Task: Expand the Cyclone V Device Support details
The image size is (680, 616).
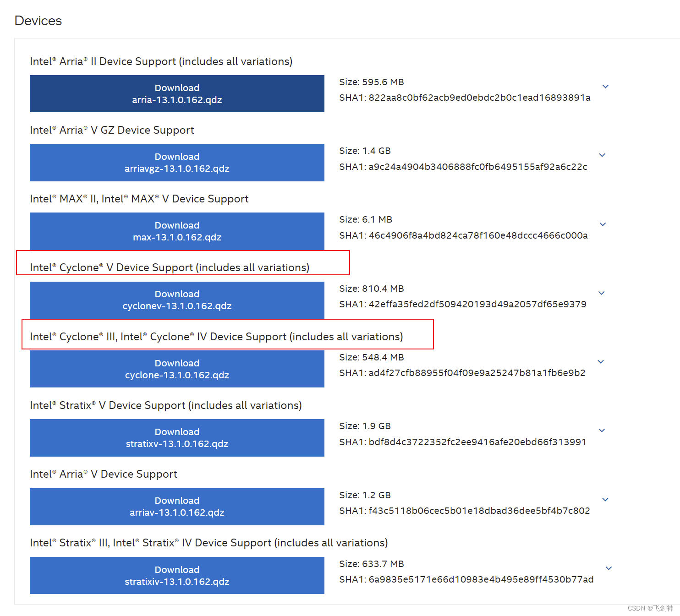Action: (601, 293)
